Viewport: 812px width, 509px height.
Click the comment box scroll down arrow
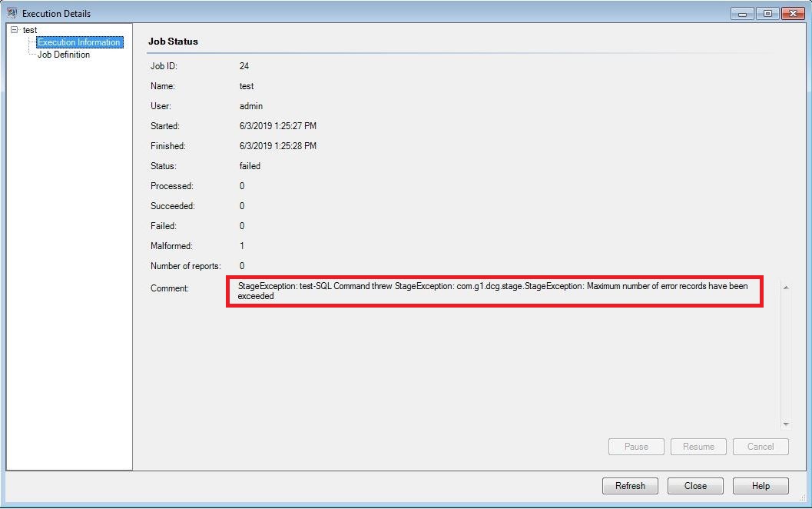tap(786, 424)
